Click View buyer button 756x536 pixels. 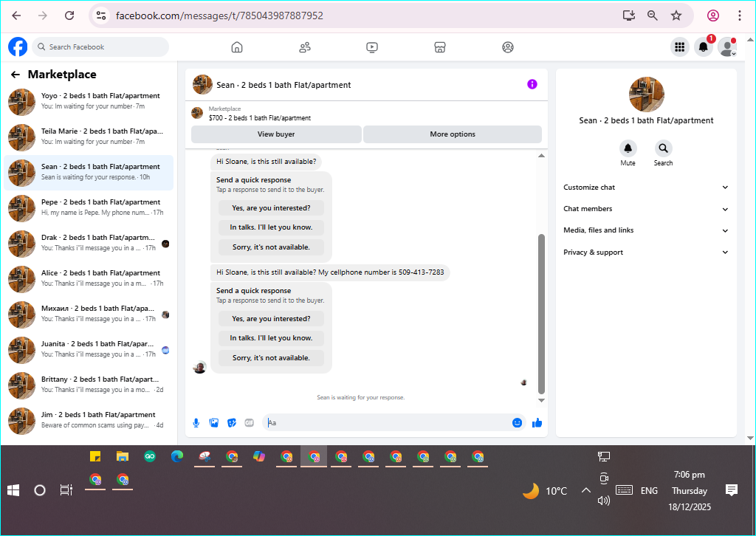tap(276, 134)
